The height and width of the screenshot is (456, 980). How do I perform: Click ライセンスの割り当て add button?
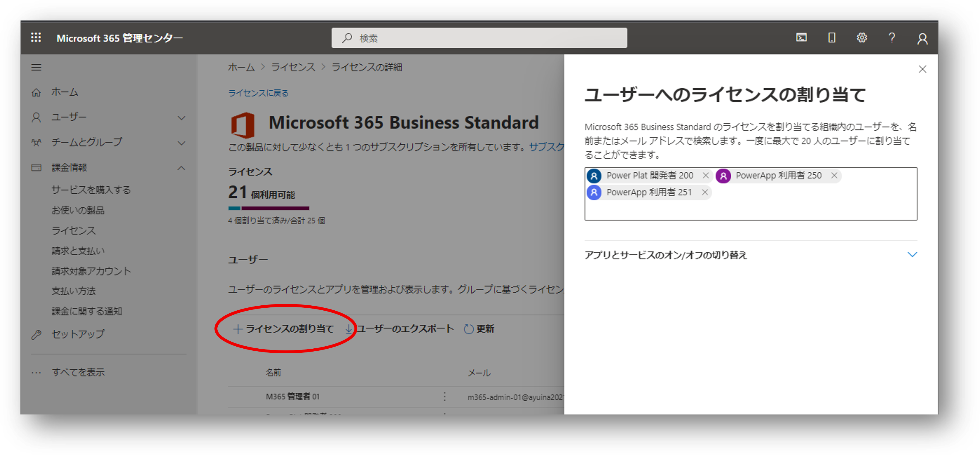pyautogui.click(x=283, y=328)
